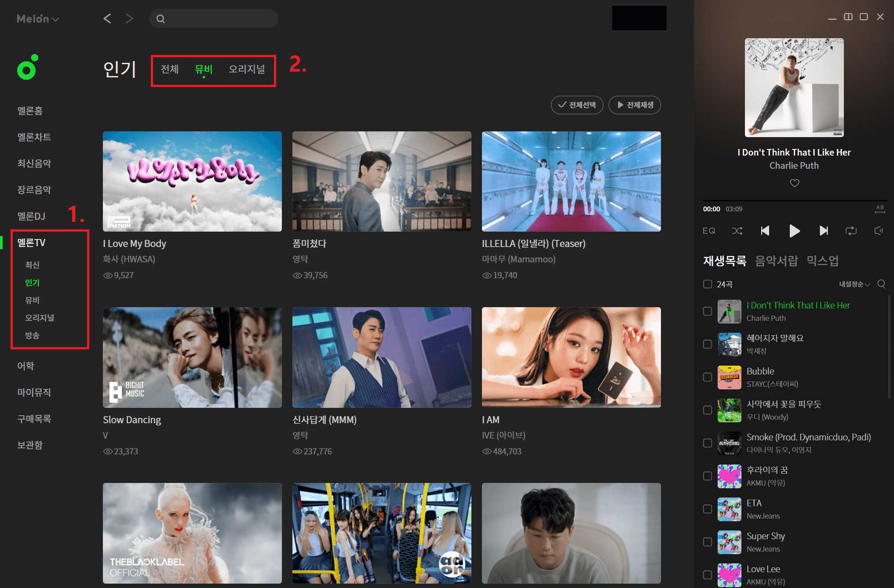894x588 pixels.
Task: Like the current song with heart icon
Action: click(x=794, y=183)
